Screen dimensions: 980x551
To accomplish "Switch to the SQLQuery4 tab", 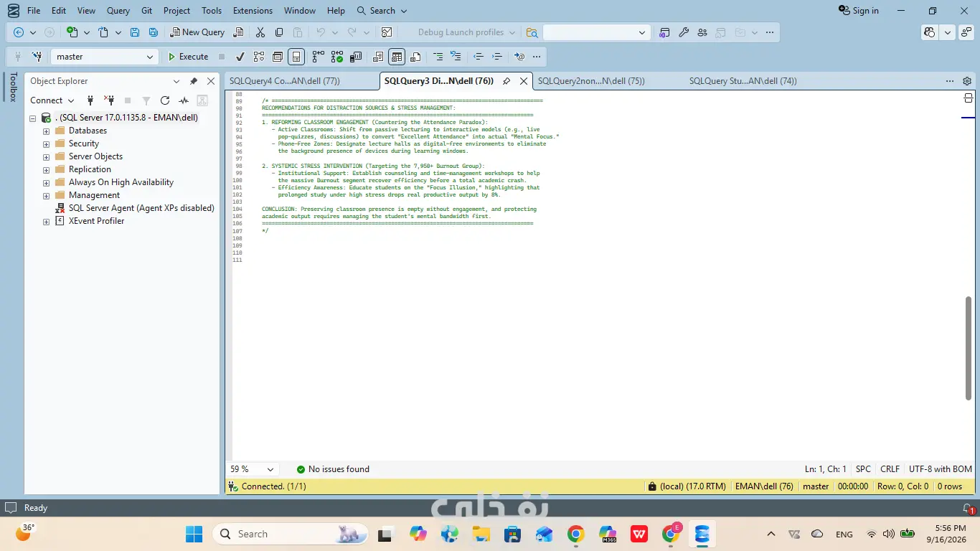I will pos(285,81).
